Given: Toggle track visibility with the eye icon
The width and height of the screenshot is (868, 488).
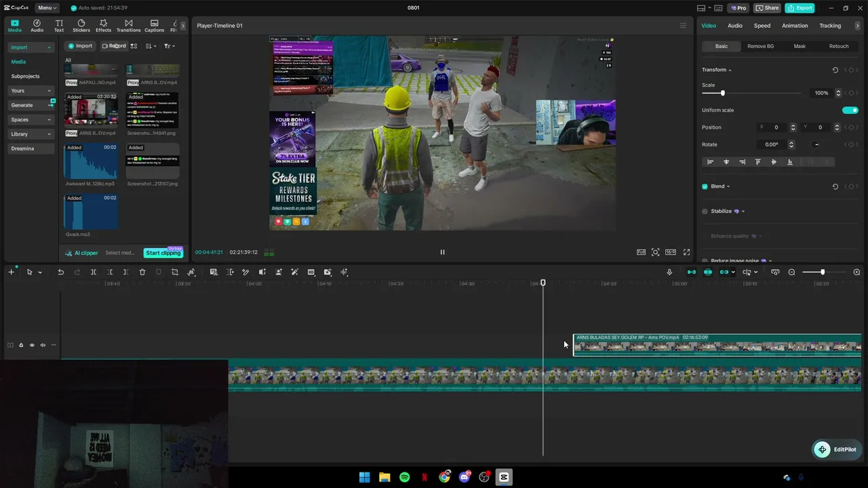Looking at the screenshot, I should (31, 345).
